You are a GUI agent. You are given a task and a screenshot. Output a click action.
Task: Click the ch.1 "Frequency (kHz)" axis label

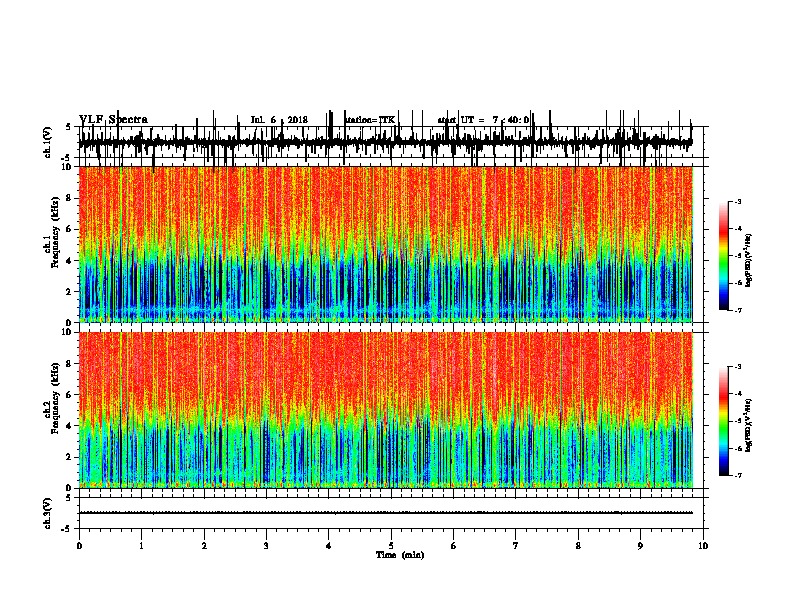coord(56,232)
